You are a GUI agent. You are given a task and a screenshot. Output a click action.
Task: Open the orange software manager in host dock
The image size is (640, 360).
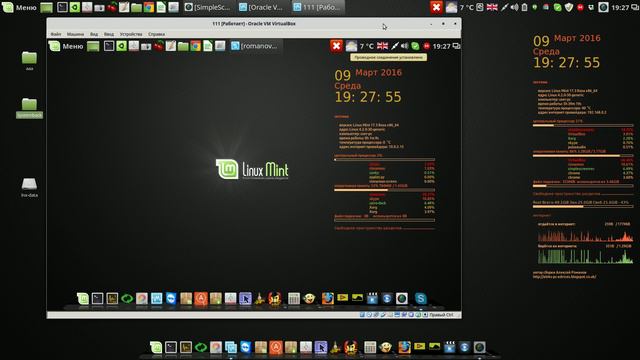[276, 347]
